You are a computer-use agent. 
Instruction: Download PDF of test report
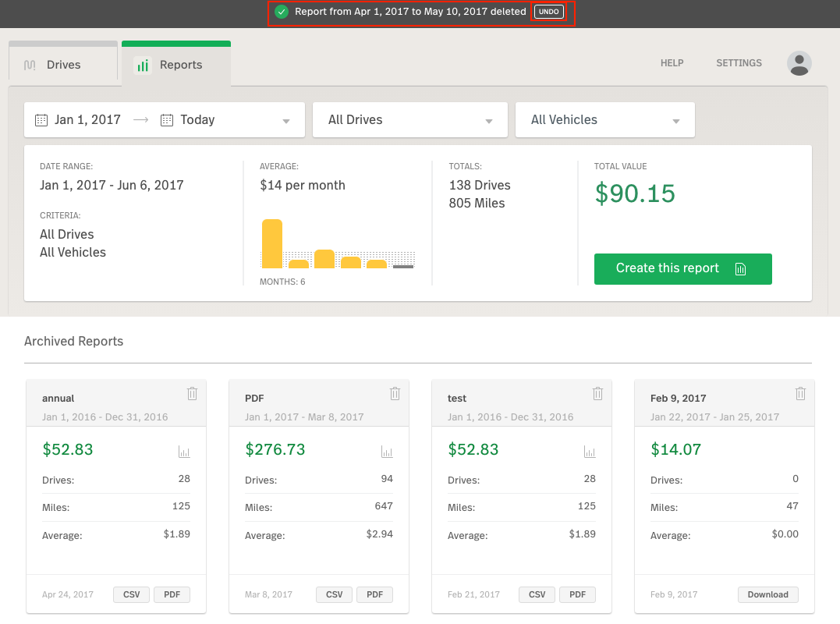click(x=577, y=594)
